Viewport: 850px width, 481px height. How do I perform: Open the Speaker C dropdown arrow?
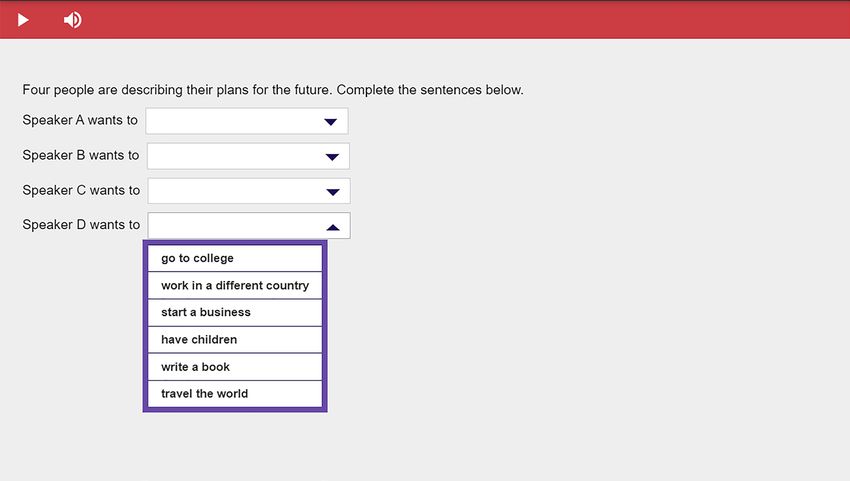(333, 192)
